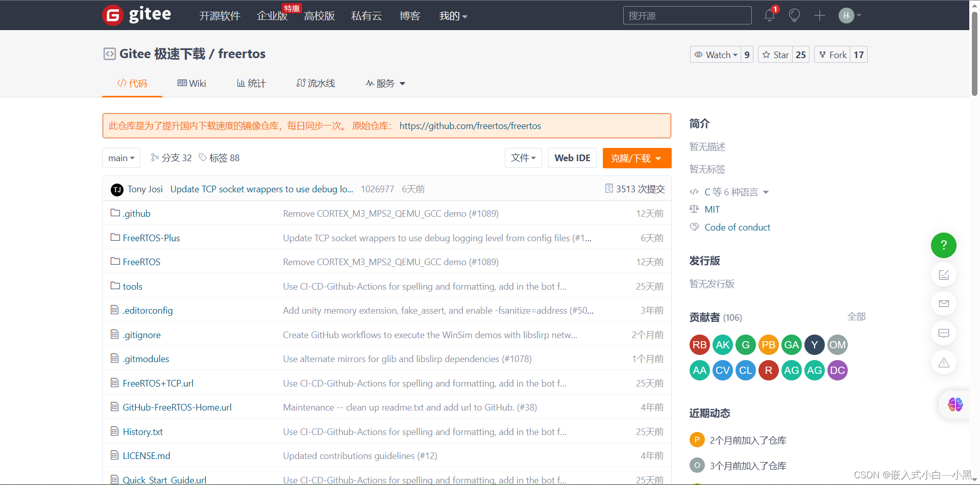
Task: Click the green help question-mark button
Action: [x=944, y=245]
